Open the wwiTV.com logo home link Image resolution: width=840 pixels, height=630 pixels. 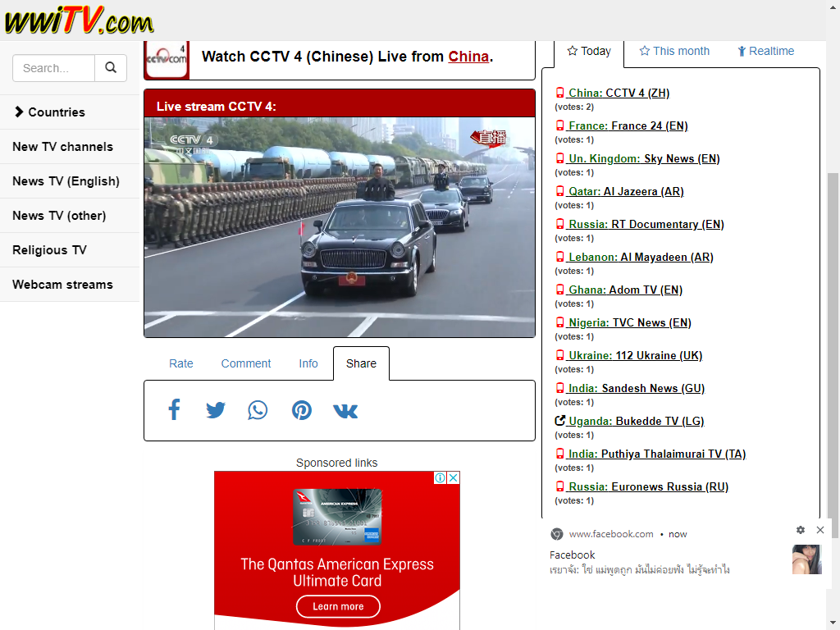point(79,21)
